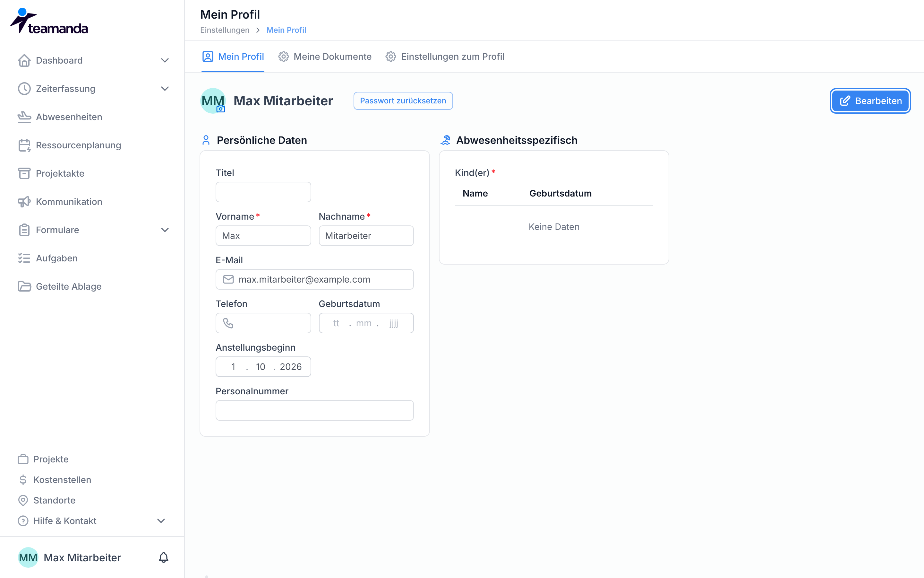Click the Abwesenheiten plane icon

(x=24, y=117)
